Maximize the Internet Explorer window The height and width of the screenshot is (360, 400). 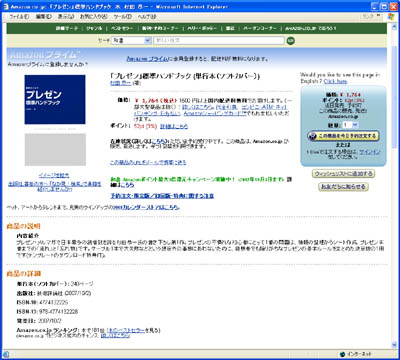tap(385, 6)
